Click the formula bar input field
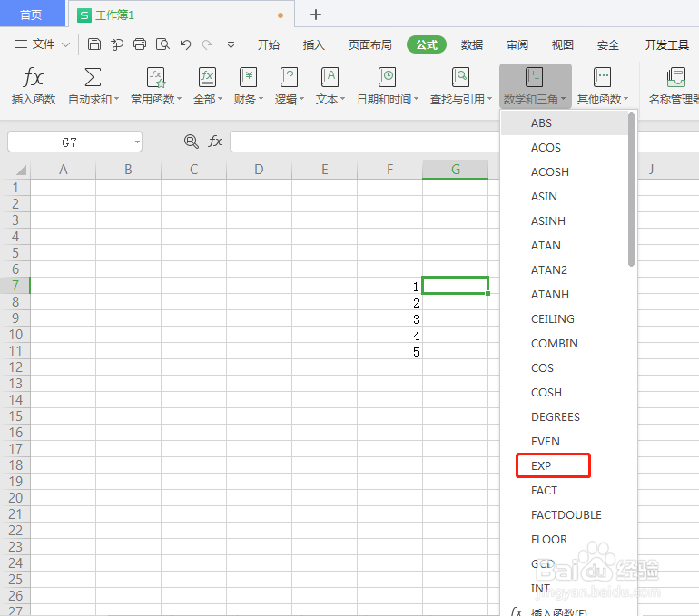The image size is (699, 616). [365, 142]
